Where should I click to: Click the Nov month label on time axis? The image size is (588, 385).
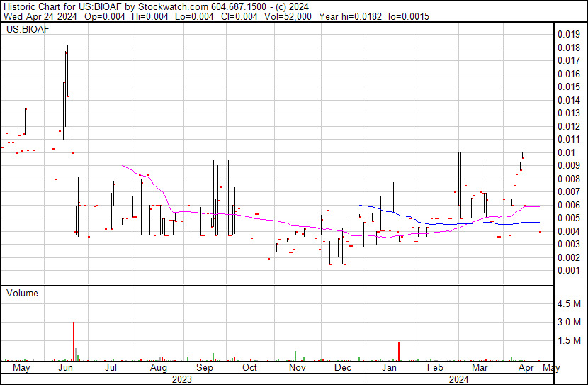pos(298,367)
